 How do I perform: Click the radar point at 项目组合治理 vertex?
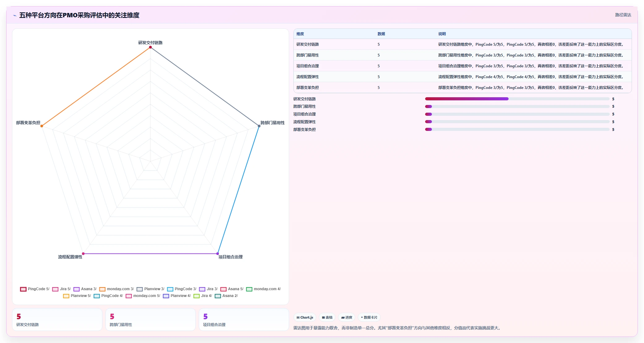[x=218, y=254]
